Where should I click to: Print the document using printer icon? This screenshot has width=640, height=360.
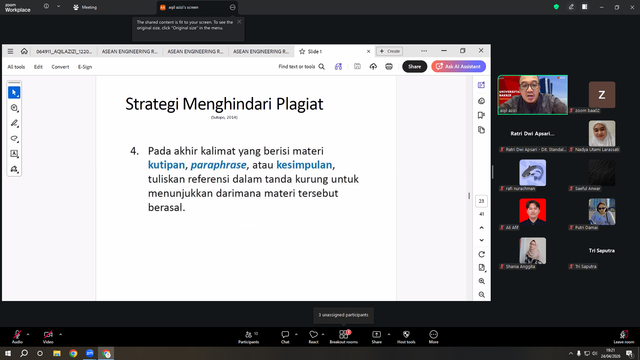(x=389, y=67)
